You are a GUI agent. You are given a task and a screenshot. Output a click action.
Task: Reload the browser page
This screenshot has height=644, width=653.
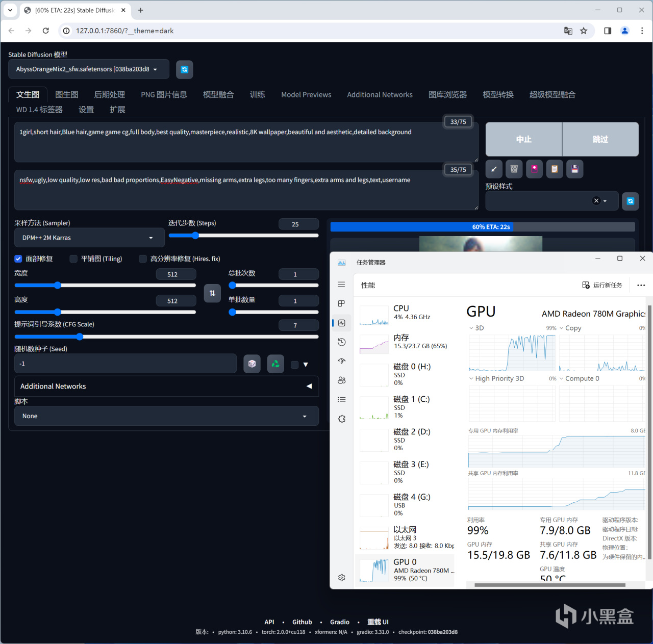tap(45, 31)
